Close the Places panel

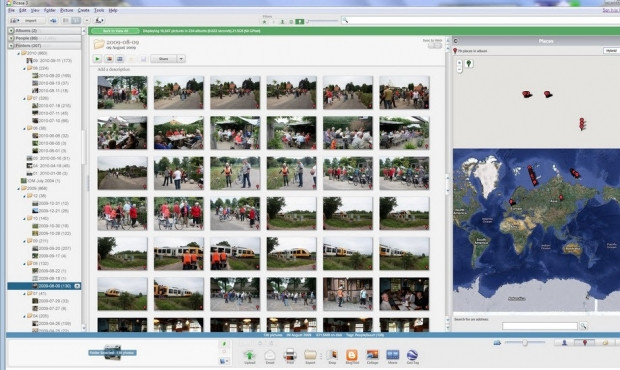click(x=456, y=41)
